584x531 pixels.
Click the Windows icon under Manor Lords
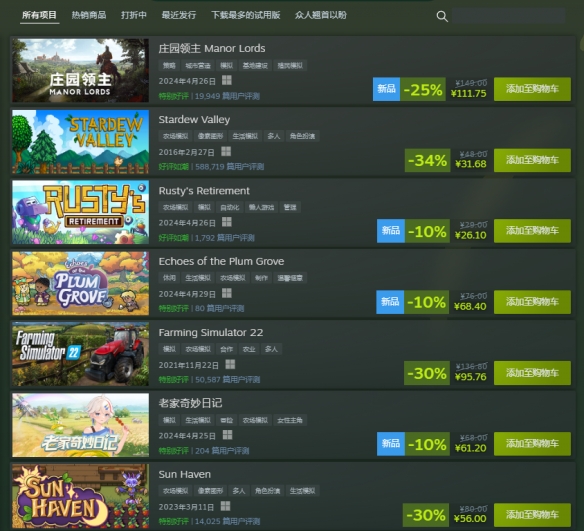tap(226, 80)
